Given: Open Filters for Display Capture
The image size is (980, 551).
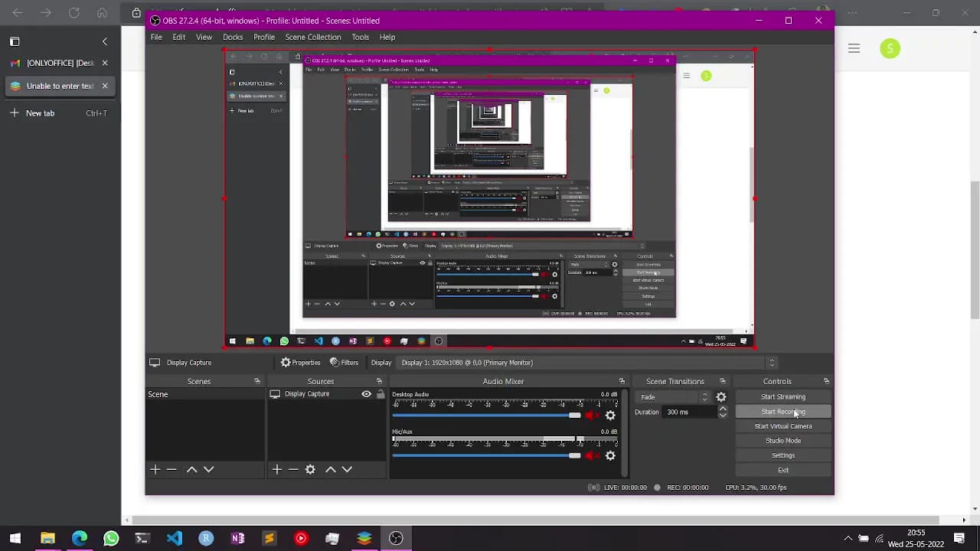Looking at the screenshot, I should point(344,363).
